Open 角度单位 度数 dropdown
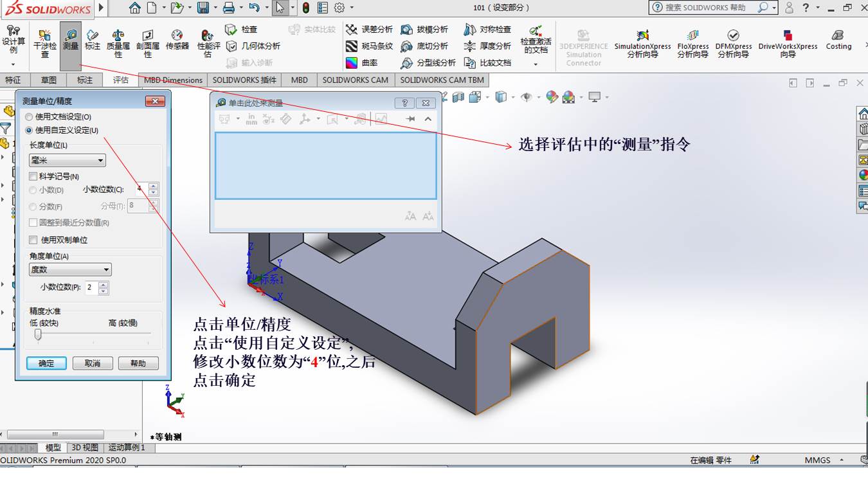The image size is (868, 488). [70, 269]
